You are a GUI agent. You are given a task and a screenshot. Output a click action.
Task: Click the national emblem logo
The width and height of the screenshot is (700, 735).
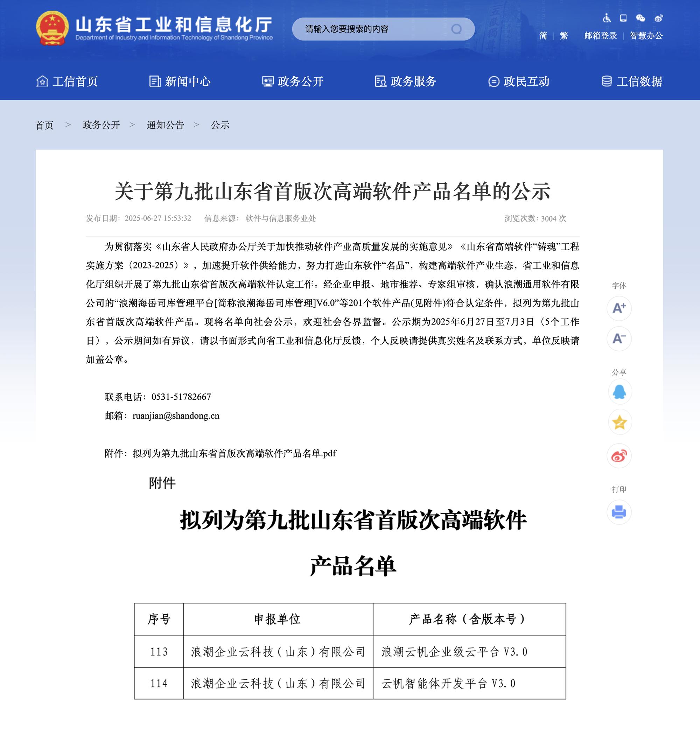[52, 28]
